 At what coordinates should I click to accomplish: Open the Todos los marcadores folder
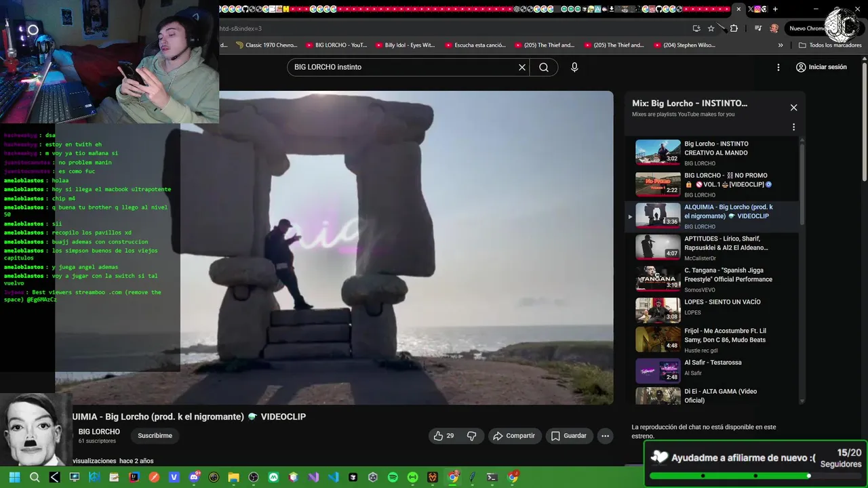pyautogui.click(x=830, y=45)
